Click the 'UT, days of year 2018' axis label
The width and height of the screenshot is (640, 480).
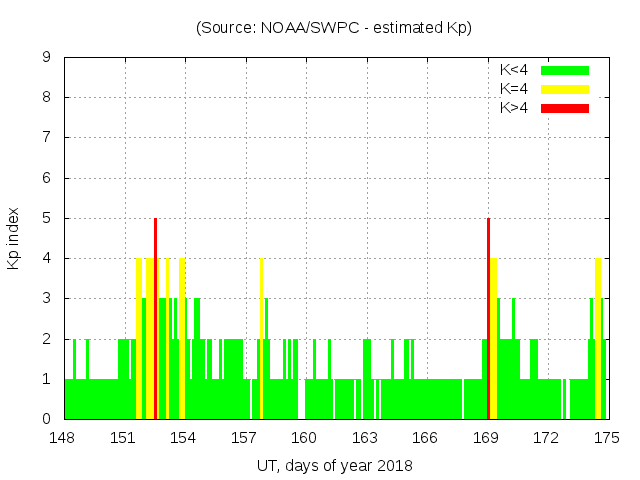pos(334,465)
